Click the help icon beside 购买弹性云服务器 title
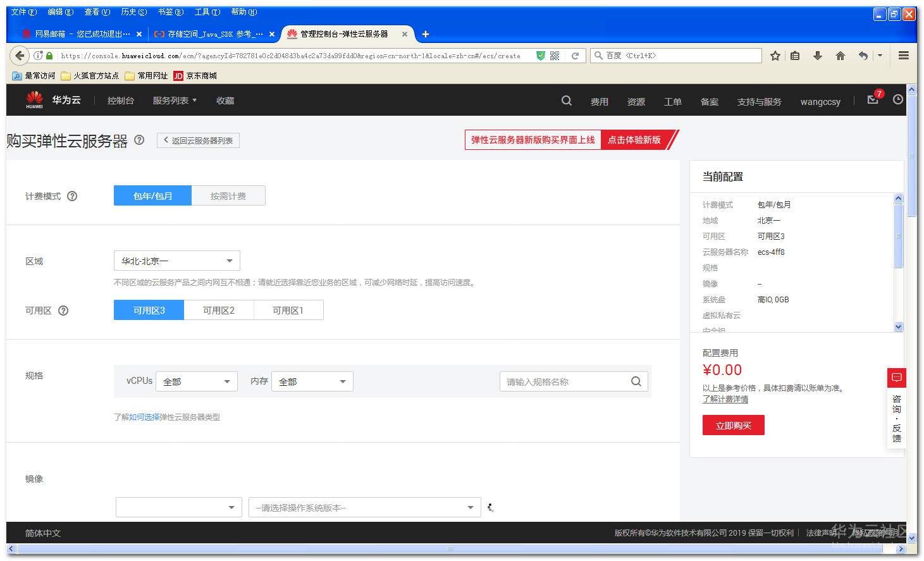924x561 pixels. coord(139,140)
